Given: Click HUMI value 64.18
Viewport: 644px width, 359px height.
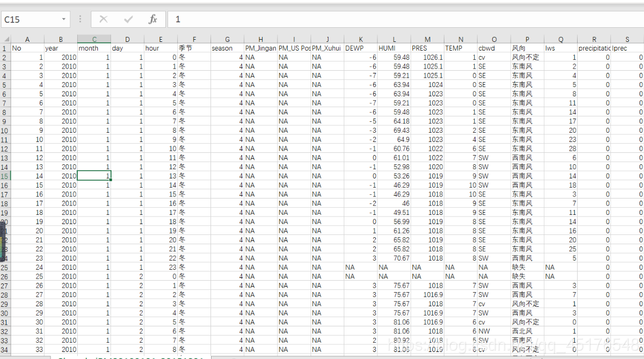Looking at the screenshot, I should (x=394, y=121).
